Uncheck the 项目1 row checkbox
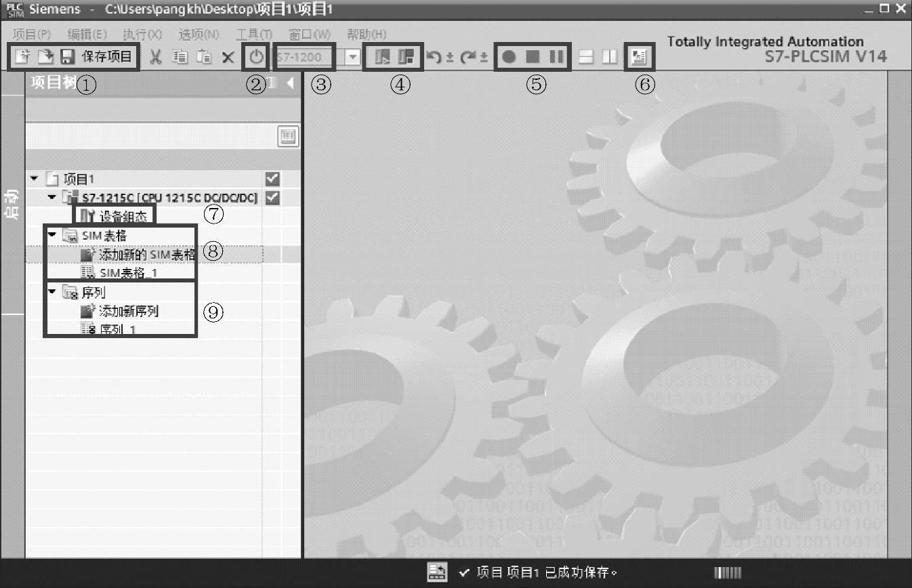912x588 pixels. pos(272,180)
